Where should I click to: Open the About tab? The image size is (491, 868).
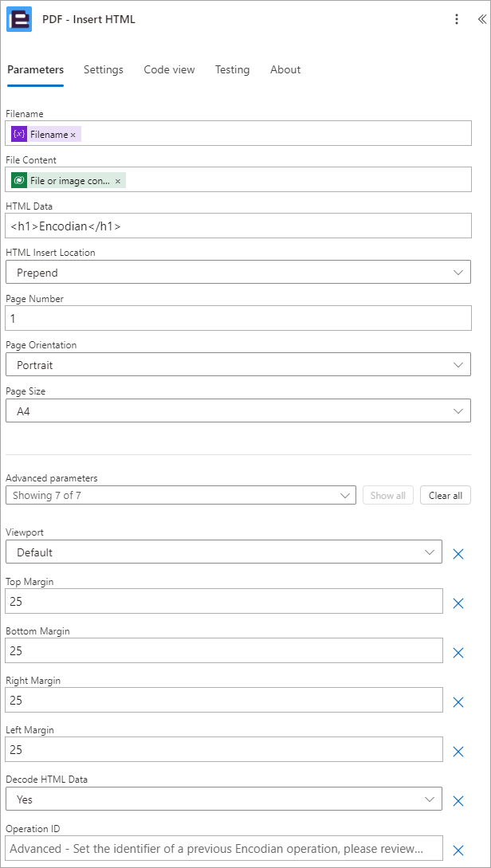(285, 70)
